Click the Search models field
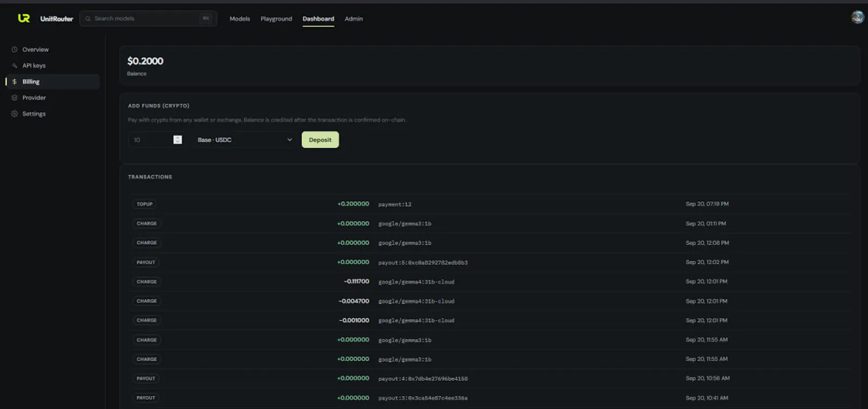Image resolution: width=868 pixels, height=409 pixels. [148, 18]
